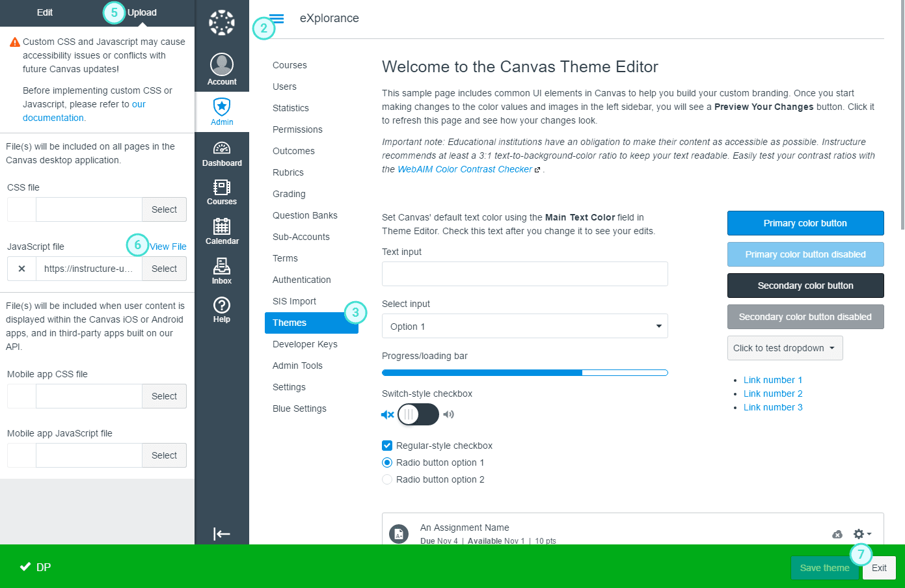This screenshot has width=905, height=588.
Task: Open the assignment gear settings menu
Action: tap(862, 534)
